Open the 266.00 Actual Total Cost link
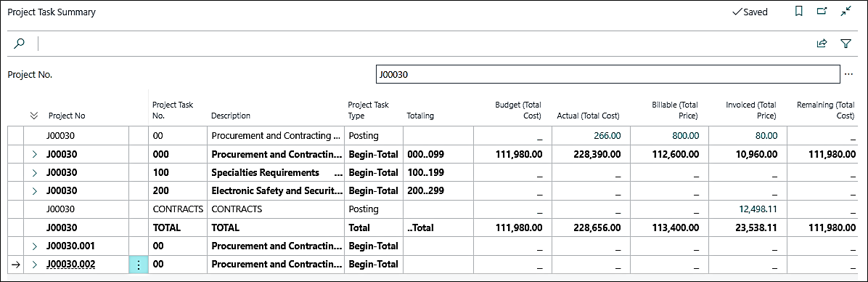Viewport: 868px width, 282px height. pos(608,135)
